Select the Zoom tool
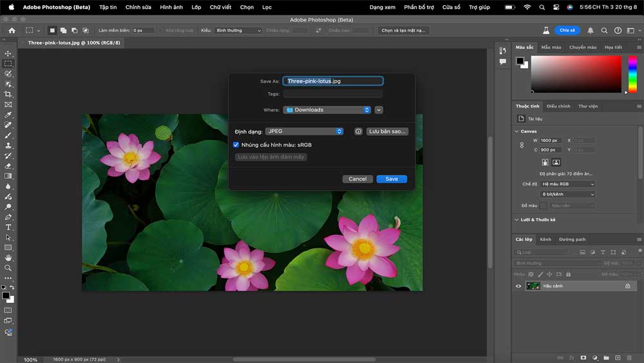644x363 pixels. pos(8,268)
